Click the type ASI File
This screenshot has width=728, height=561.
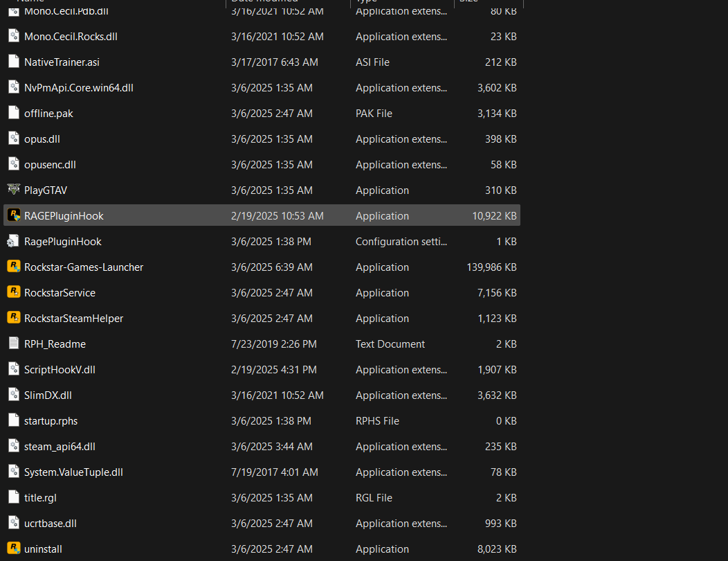[372, 62]
